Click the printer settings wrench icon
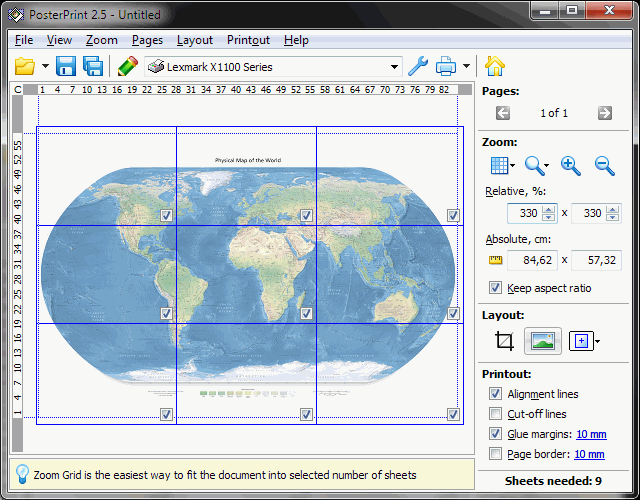Screen dimensions: 640x500 (x=418, y=67)
